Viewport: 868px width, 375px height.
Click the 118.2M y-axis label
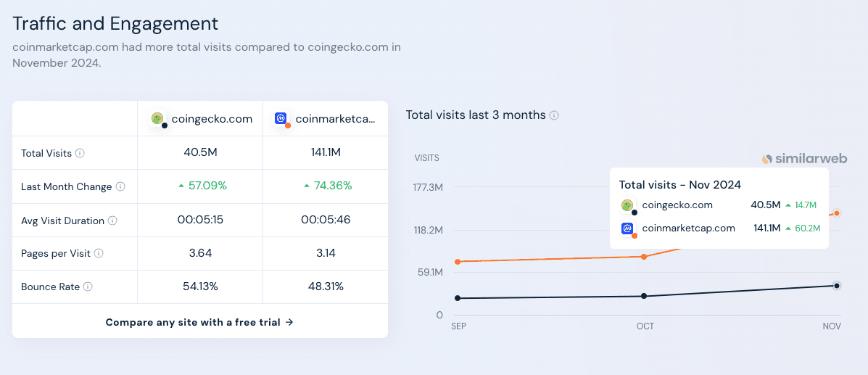pos(429,230)
